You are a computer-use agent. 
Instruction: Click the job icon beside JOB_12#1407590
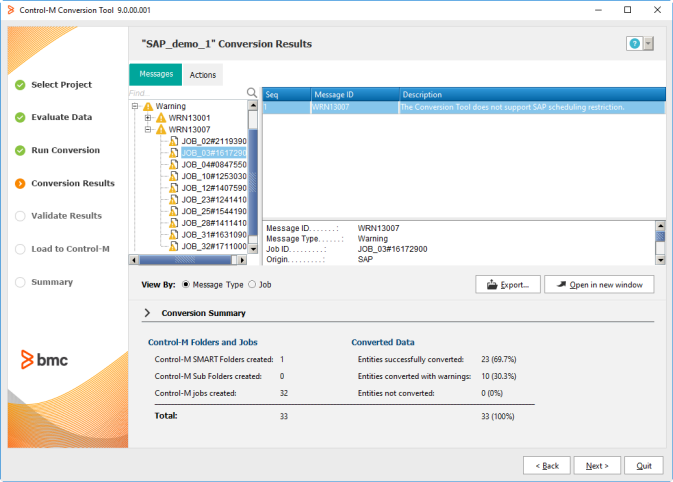pos(173,188)
